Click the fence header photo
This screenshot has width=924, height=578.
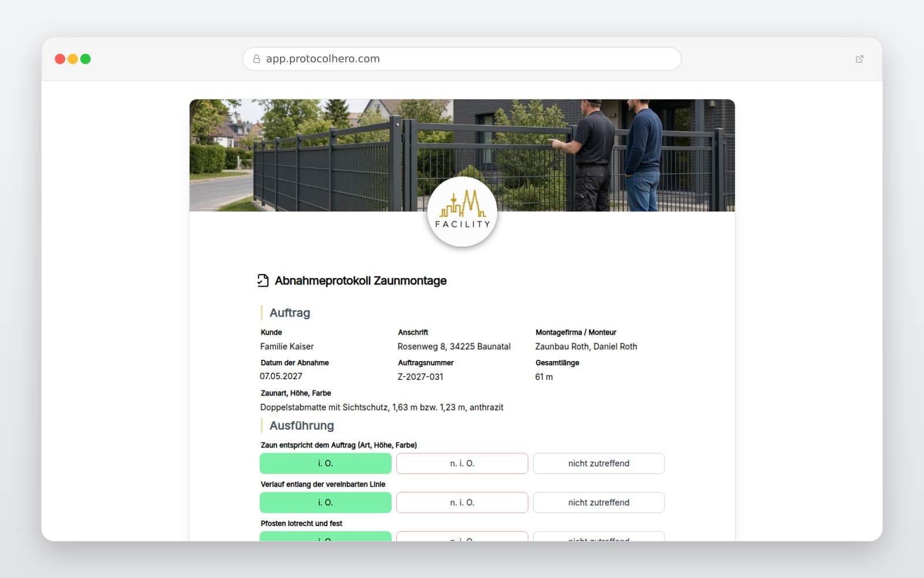point(462,155)
